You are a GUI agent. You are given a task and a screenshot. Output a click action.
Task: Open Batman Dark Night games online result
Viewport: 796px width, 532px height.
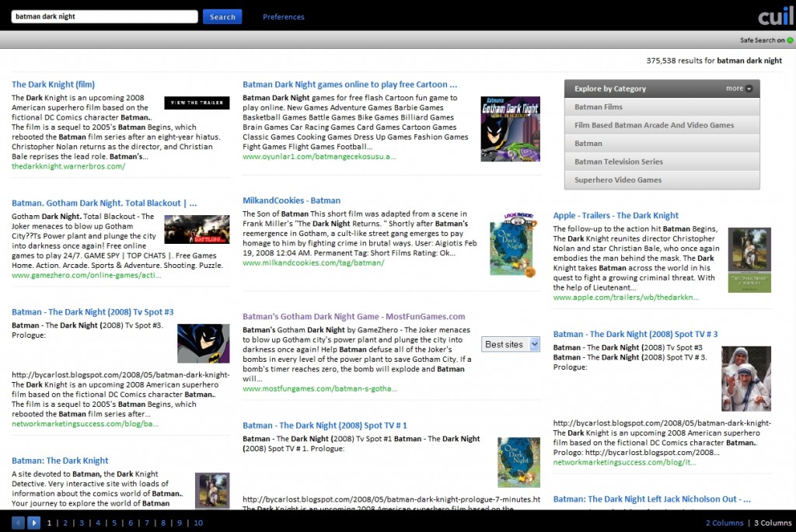coord(350,84)
